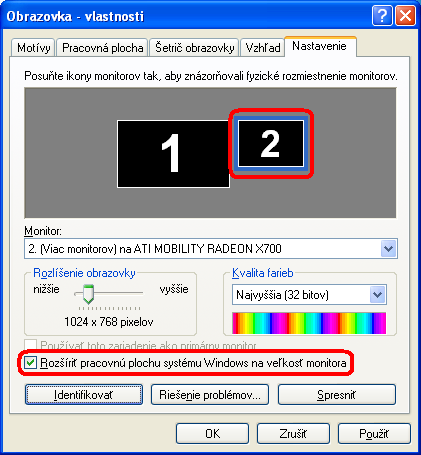The image size is (421, 455).
Task: Select the Nastavenie tab
Action: click(319, 46)
